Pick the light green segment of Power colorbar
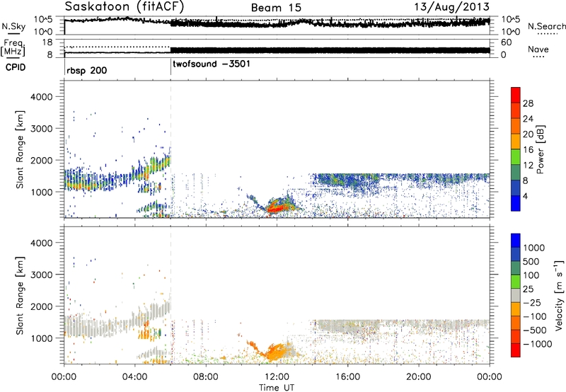This screenshot has height=392, width=566. coord(516,157)
